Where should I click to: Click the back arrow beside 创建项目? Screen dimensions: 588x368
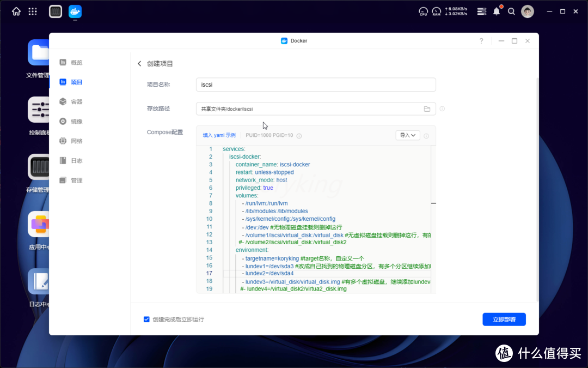pos(139,64)
